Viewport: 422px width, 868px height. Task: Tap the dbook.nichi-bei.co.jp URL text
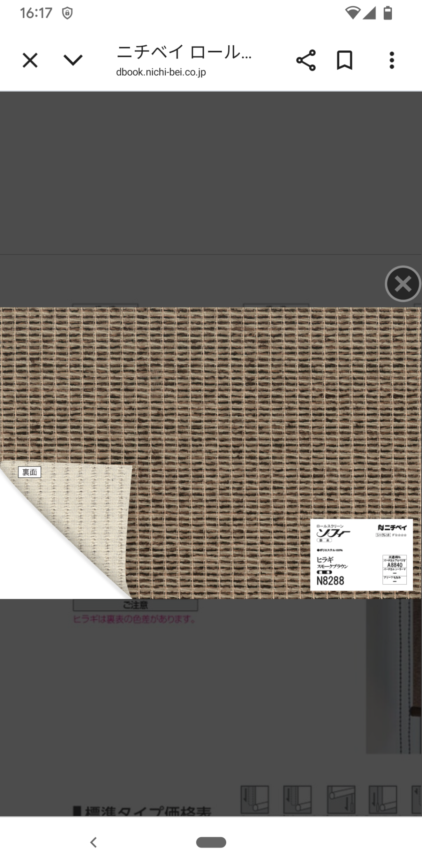coord(161,72)
